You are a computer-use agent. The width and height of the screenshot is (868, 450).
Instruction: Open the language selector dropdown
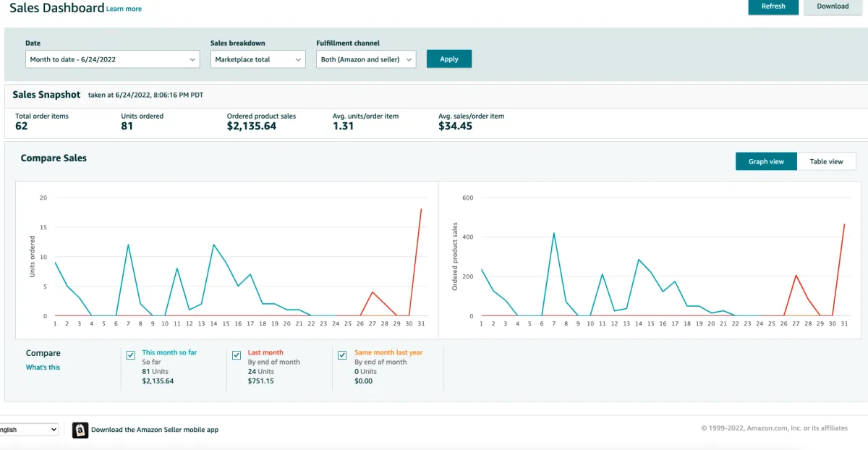(x=28, y=430)
